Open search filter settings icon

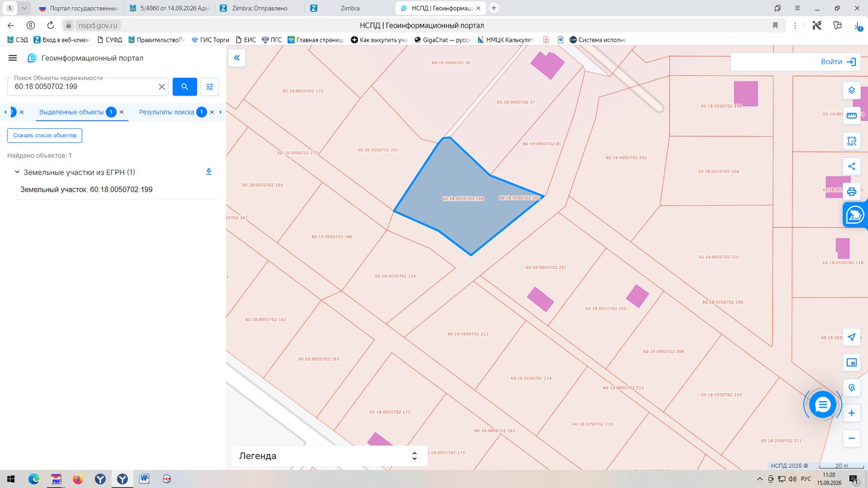[x=209, y=87]
